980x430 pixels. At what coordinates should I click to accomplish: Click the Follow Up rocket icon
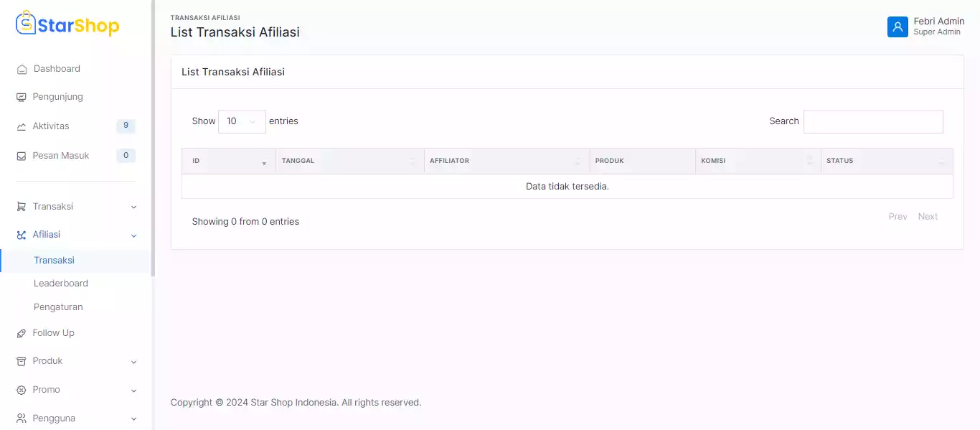(22, 334)
